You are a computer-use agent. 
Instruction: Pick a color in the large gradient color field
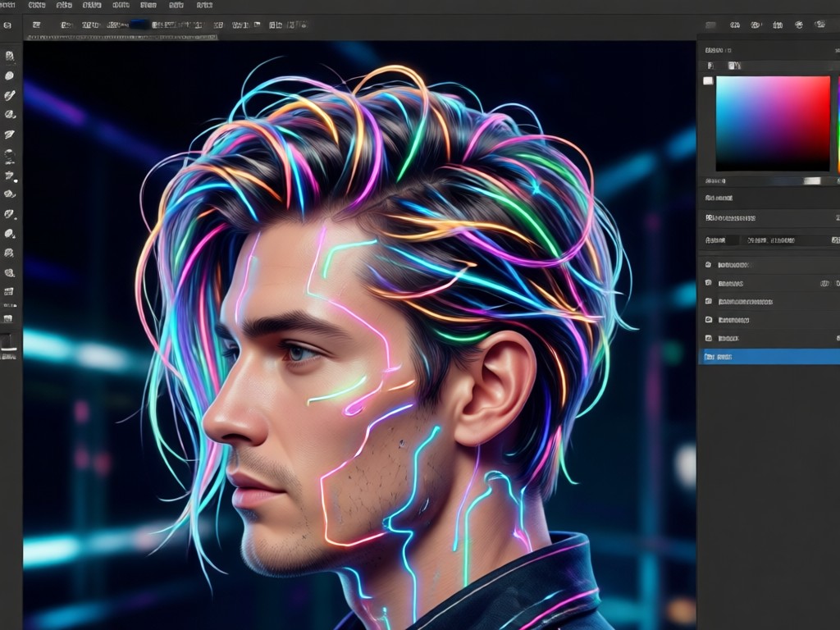(x=773, y=123)
